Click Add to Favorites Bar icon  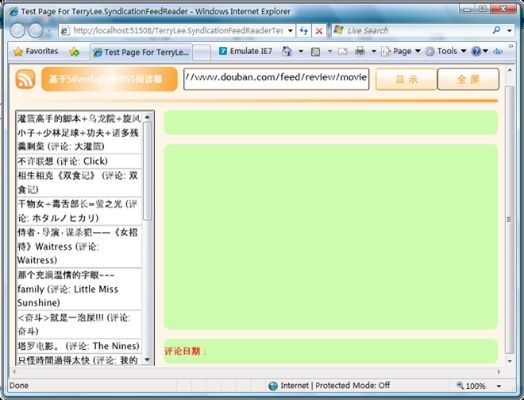pyautogui.click(x=74, y=51)
